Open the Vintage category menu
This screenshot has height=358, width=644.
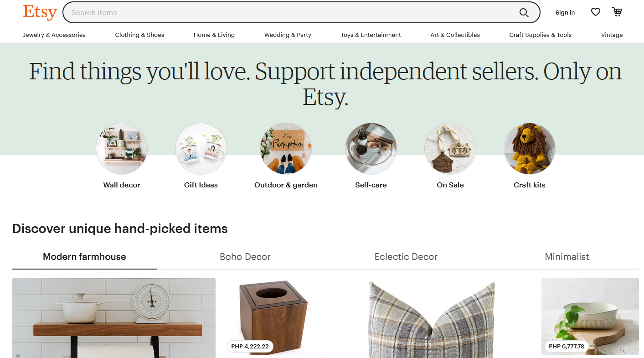(612, 35)
